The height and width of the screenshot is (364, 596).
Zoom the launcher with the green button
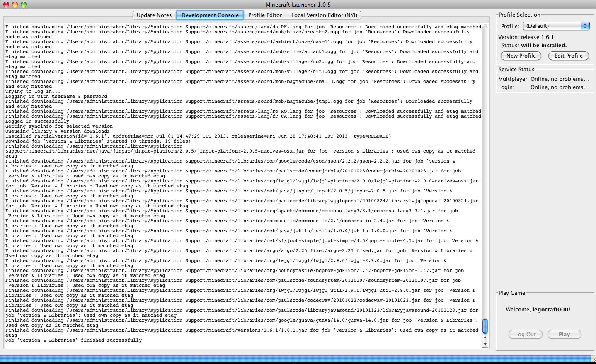[24, 5]
